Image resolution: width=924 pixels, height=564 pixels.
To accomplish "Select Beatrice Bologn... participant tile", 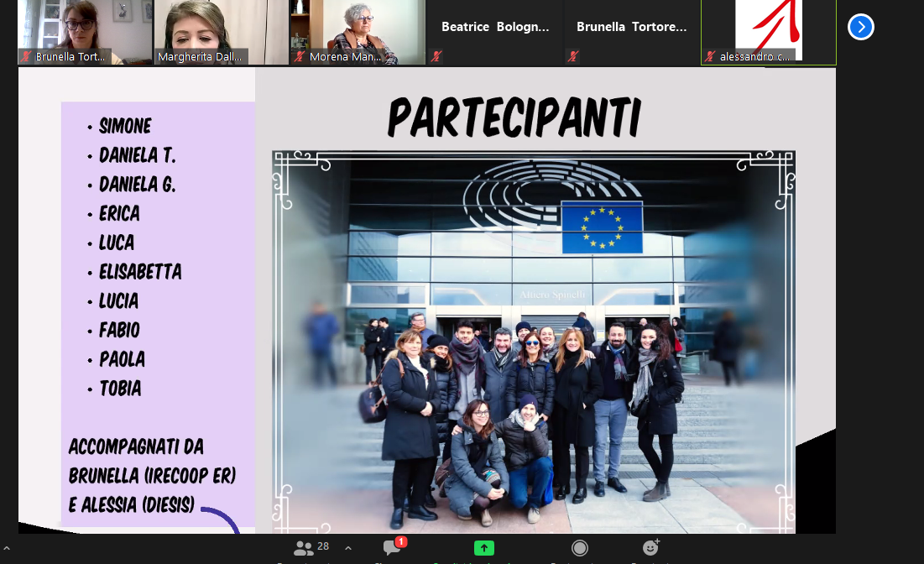I will point(494,33).
